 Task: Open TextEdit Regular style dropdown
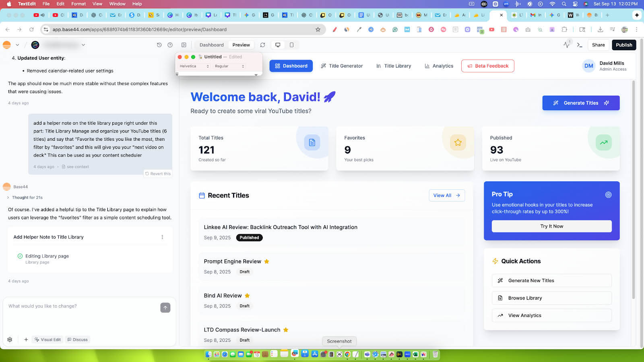(229, 66)
